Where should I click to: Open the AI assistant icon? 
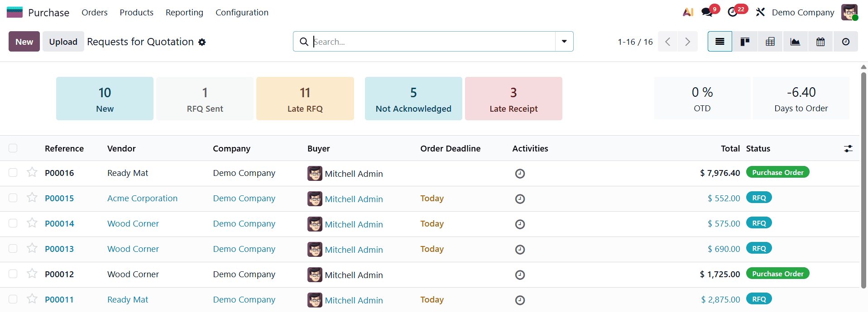click(688, 12)
